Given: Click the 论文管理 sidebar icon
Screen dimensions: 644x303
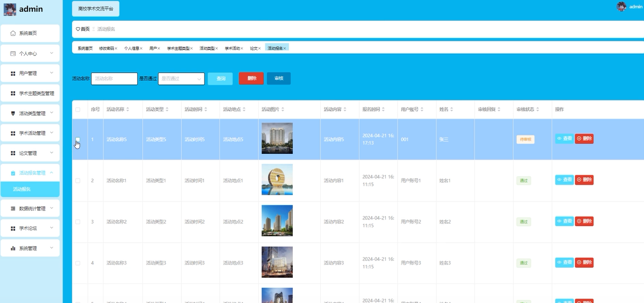Looking at the screenshot, I should 13,153.
